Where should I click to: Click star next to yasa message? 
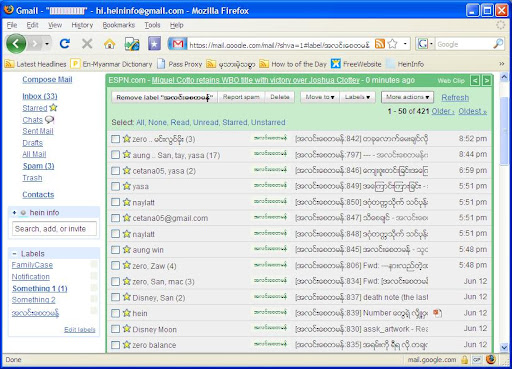point(127,186)
